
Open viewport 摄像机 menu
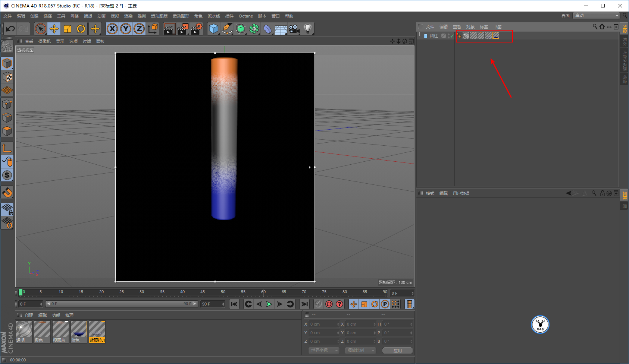[44, 41]
